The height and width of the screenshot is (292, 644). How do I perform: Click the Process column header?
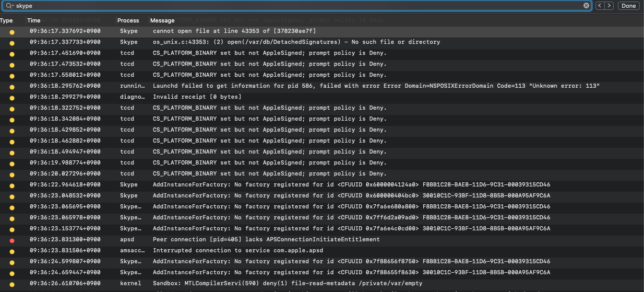click(x=128, y=20)
